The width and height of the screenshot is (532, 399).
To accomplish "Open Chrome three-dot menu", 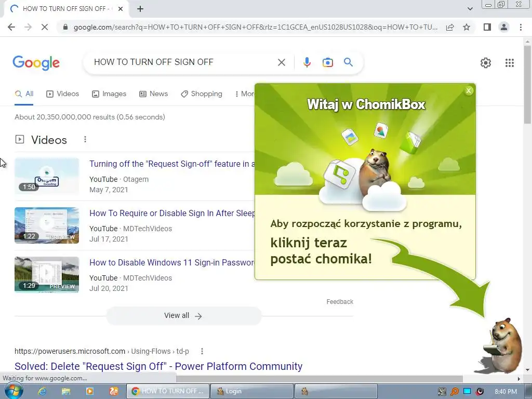I will 521,27.
